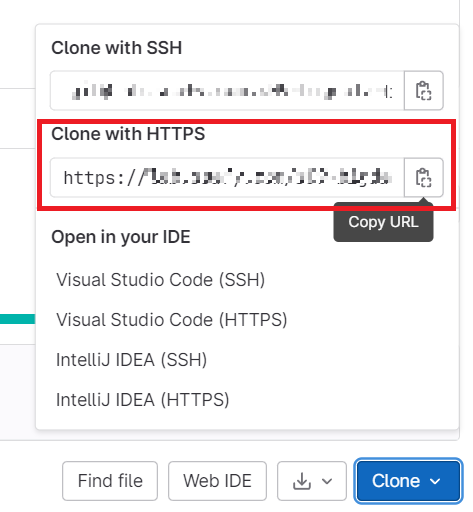Click the Clone with SSH heading
Viewport: 473px width, 512px height.
click(x=117, y=48)
